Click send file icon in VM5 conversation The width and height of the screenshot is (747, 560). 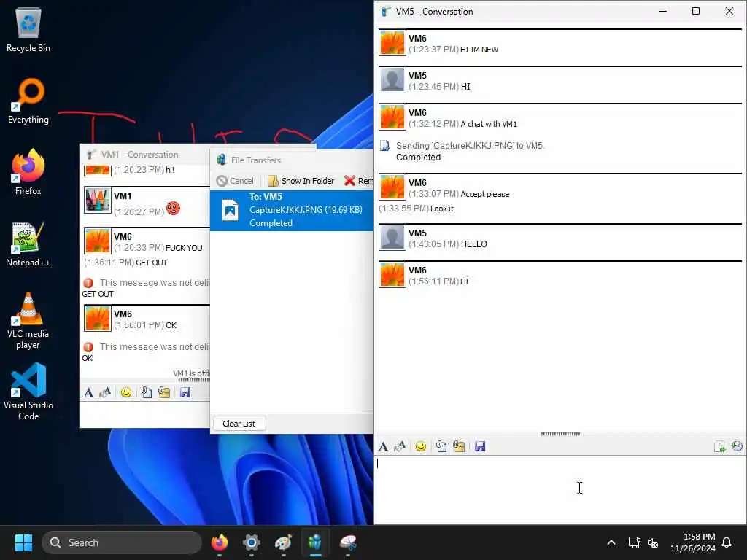[441, 447]
